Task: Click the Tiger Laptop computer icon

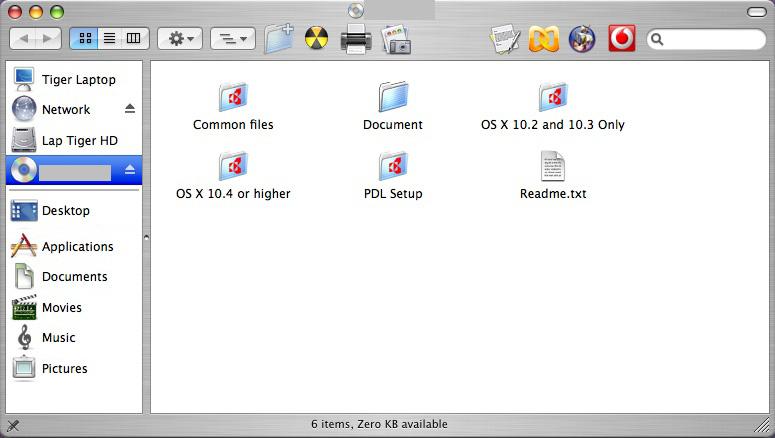Action: click(24, 80)
